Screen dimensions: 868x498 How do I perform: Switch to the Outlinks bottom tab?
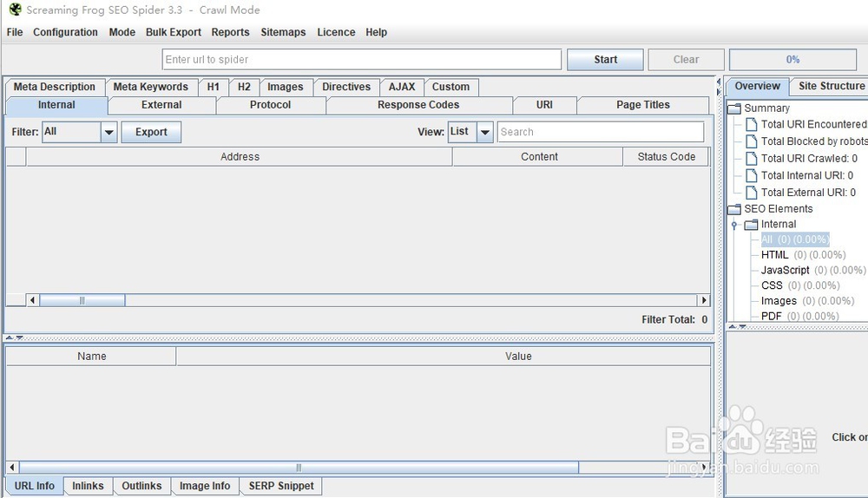tap(141, 486)
